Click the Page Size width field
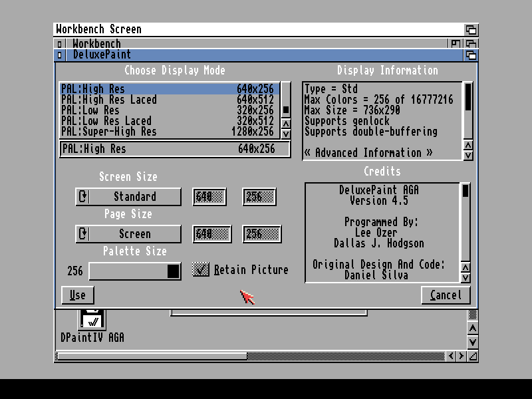Screen dimensions: 532x399 click(x=212, y=234)
